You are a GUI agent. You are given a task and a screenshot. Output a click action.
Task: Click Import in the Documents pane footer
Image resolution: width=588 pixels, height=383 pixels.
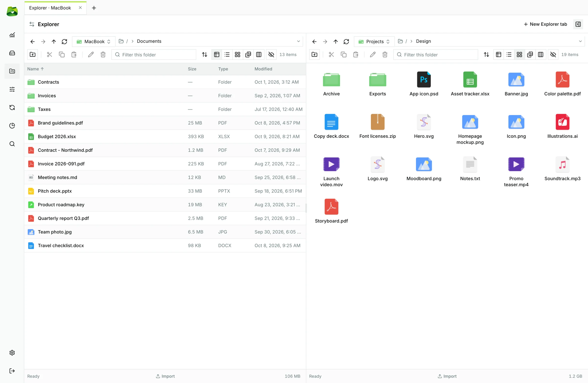165,376
